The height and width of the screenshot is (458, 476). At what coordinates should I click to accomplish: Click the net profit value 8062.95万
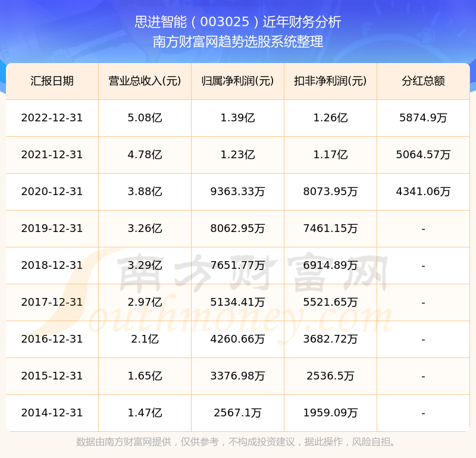(x=237, y=228)
